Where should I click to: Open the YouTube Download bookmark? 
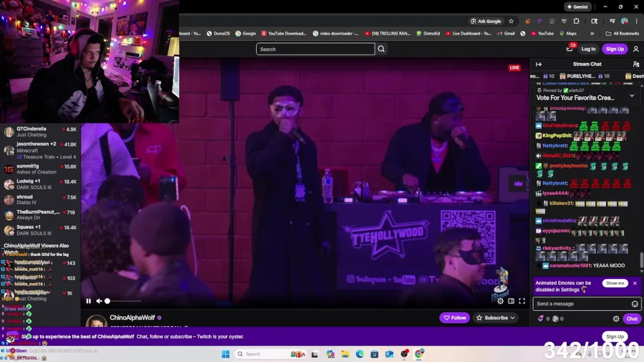click(283, 34)
